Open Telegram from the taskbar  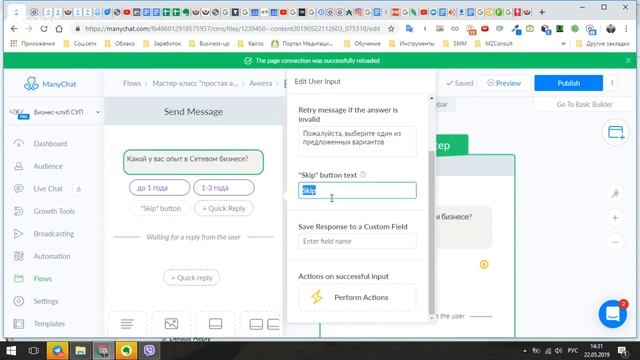(x=58, y=350)
